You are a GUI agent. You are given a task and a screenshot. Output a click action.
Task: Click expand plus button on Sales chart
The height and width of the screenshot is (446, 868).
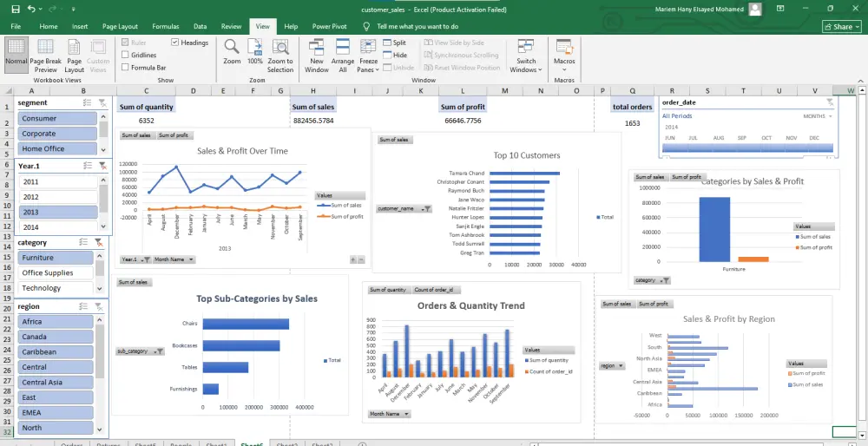click(353, 259)
